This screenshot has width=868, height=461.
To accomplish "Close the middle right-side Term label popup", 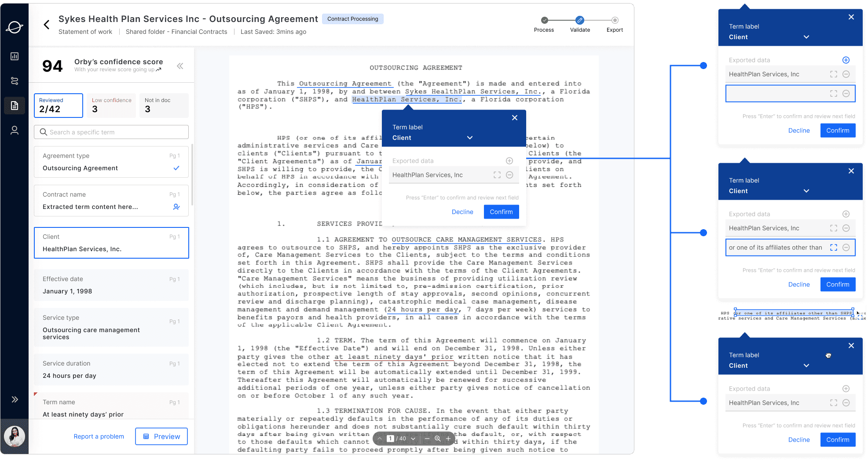I will click(851, 171).
